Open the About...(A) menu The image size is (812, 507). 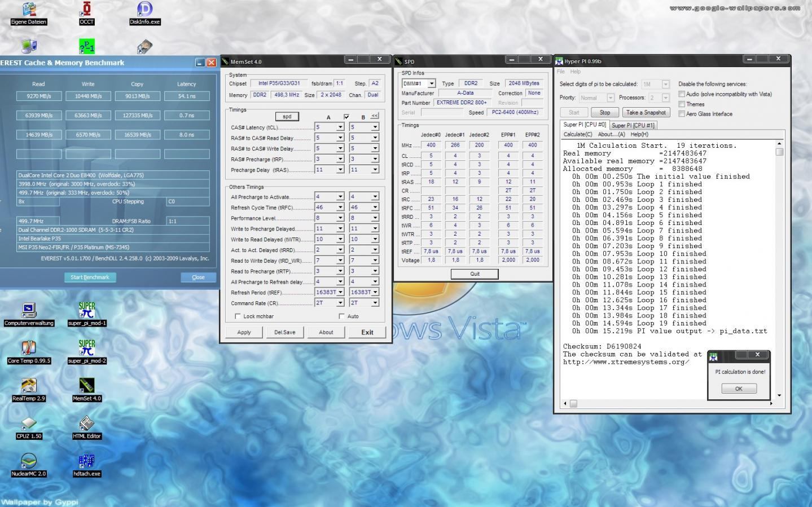pyautogui.click(x=611, y=134)
